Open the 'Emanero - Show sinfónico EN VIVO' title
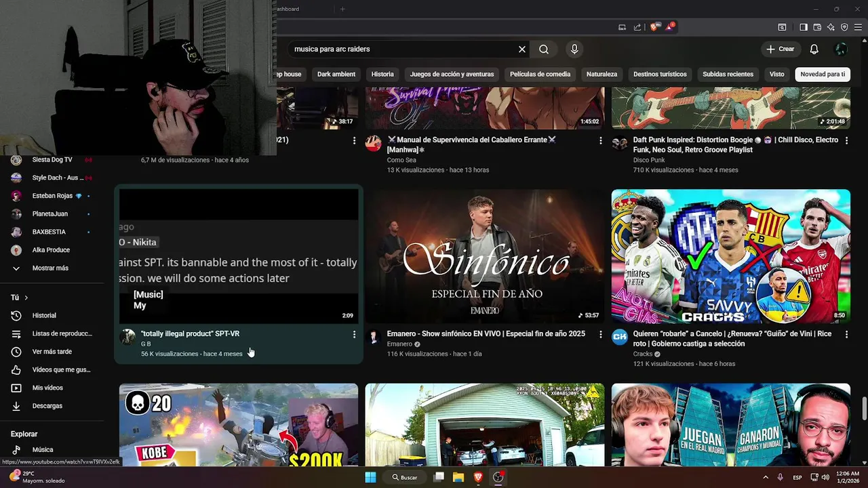This screenshot has width=868, height=488. tap(486, 334)
